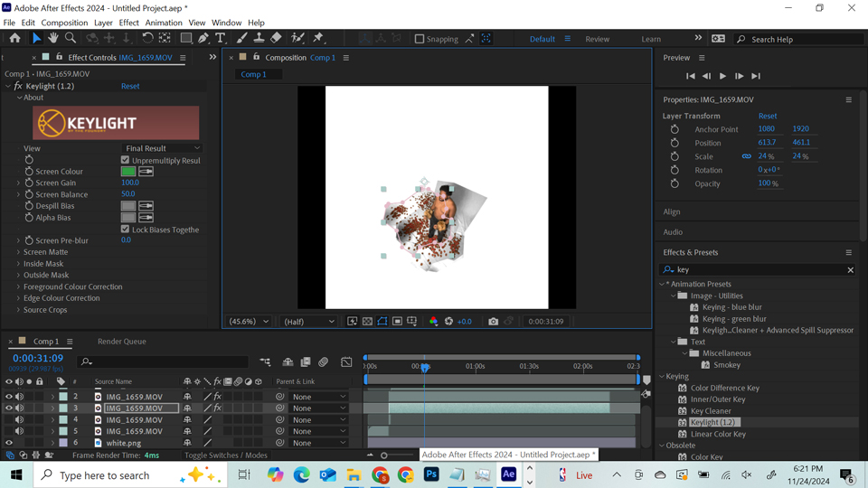This screenshot has height=488, width=868.
Task: Click the Screen Colour eyedropper icon
Action: click(146, 172)
